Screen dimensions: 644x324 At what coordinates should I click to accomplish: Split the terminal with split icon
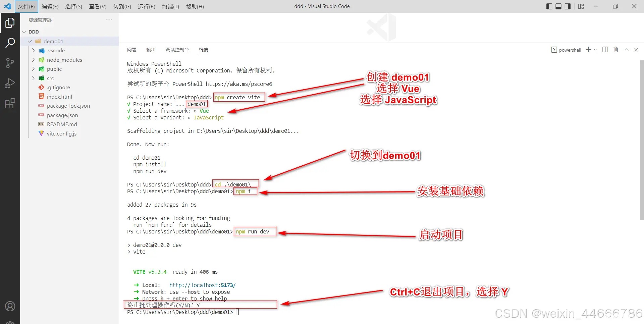point(605,50)
